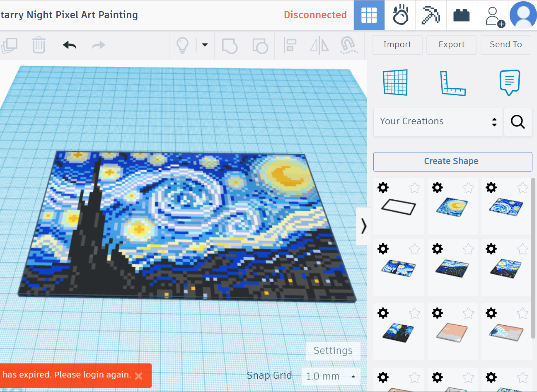Dismiss the login expired notification

click(x=138, y=375)
